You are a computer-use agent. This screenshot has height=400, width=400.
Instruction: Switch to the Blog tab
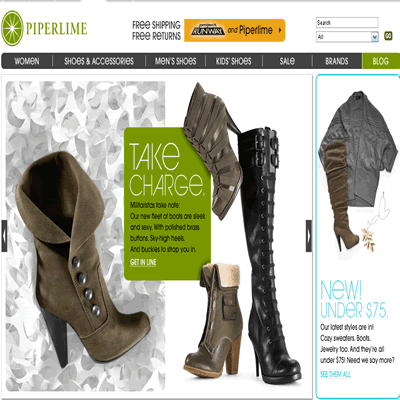[x=381, y=61]
